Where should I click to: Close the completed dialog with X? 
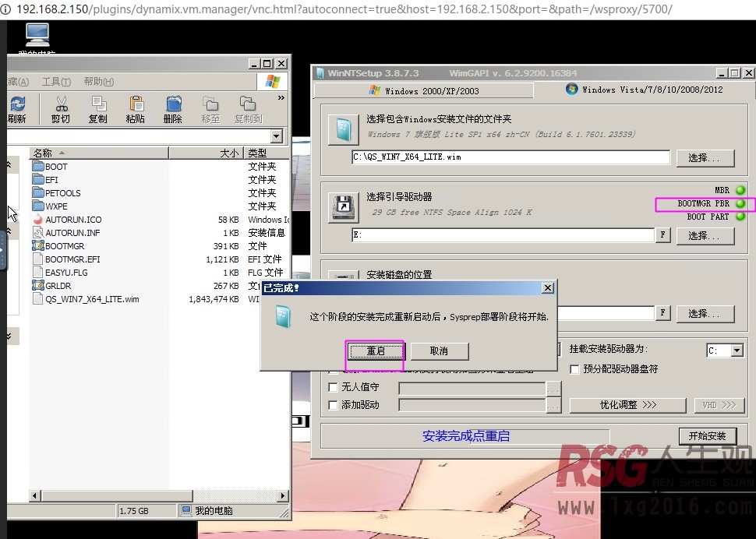[x=548, y=288]
